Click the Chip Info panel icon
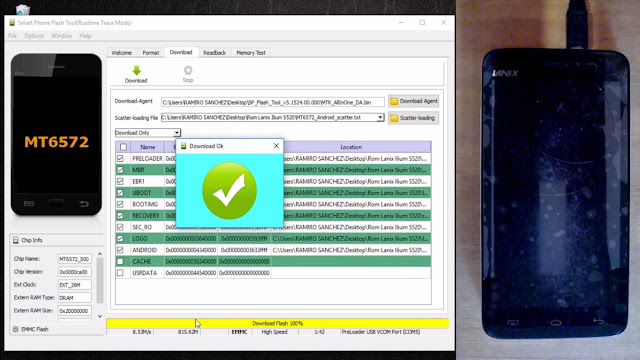640x360 pixels. point(16,240)
